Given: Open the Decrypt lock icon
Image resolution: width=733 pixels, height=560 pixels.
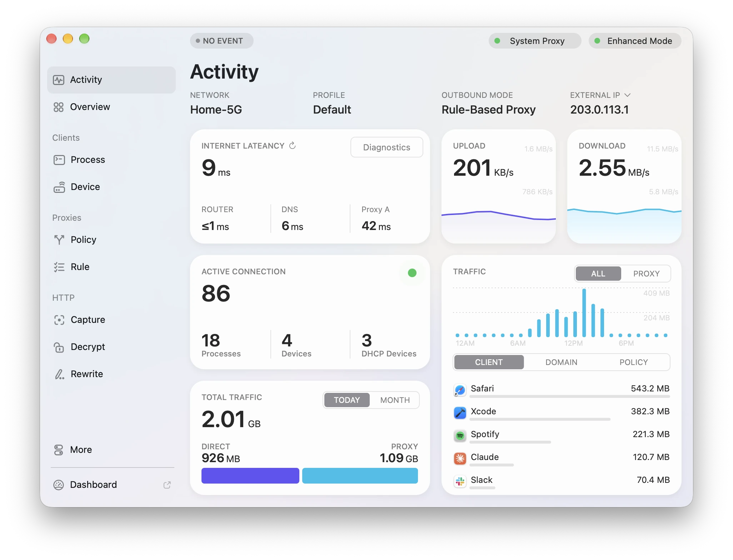Looking at the screenshot, I should pyautogui.click(x=59, y=347).
